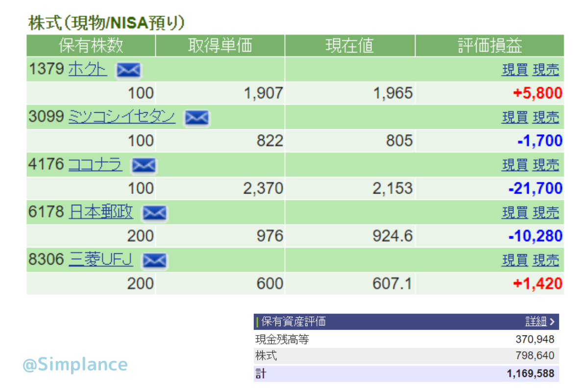Click 現買 for 日本郵政
This screenshot has height=392, width=588.
pyautogui.click(x=514, y=213)
